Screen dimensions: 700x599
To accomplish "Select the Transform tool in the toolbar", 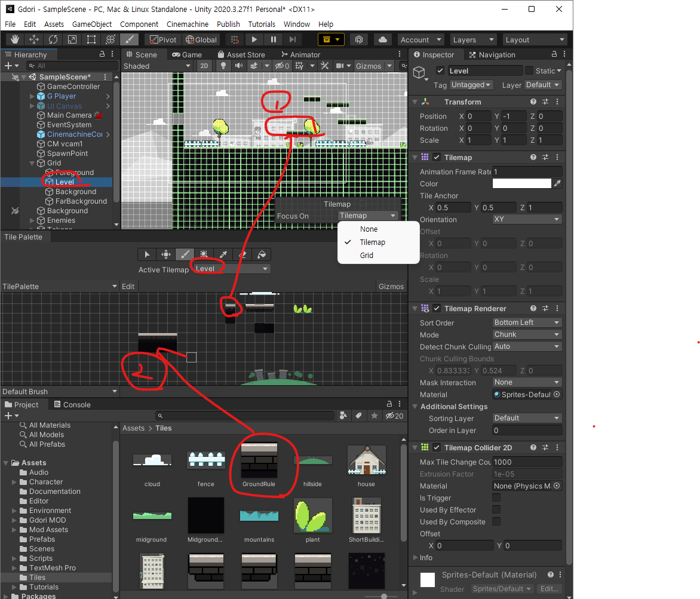I will pyautogui.click(x=110, y=40).
